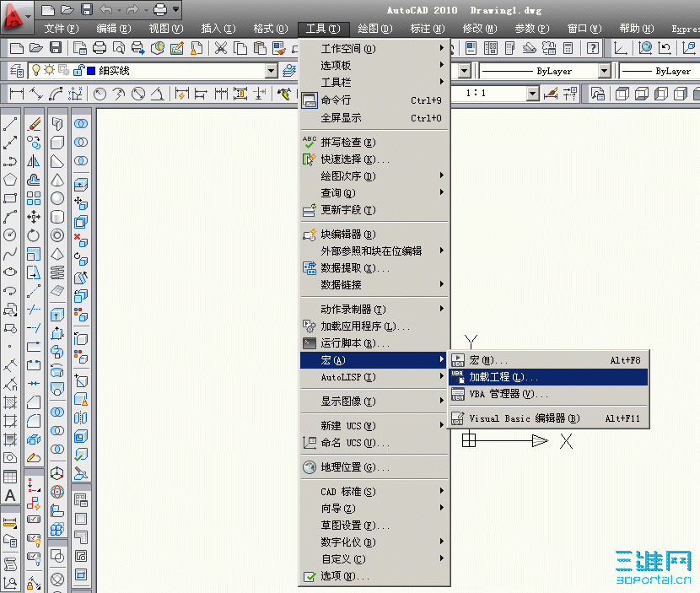Open the 绘图(D) menu
This screenshot has width=700, height=593.
[x=375, y=29]
